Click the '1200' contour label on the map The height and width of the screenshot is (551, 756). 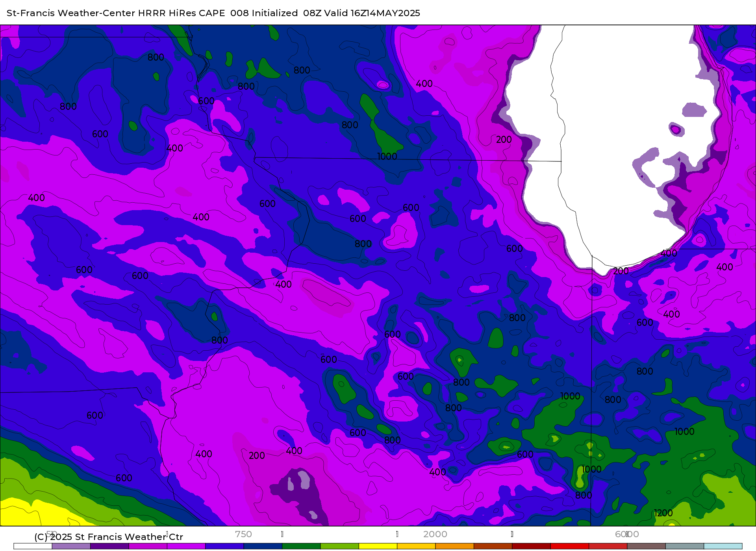point(663,513)
